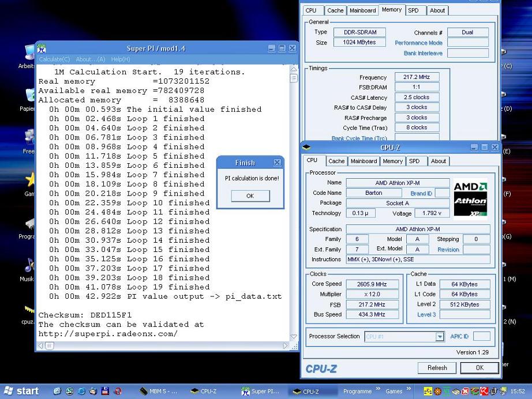
Task: Click the dark blue badge tray icon
Action: tap(493, 391)
